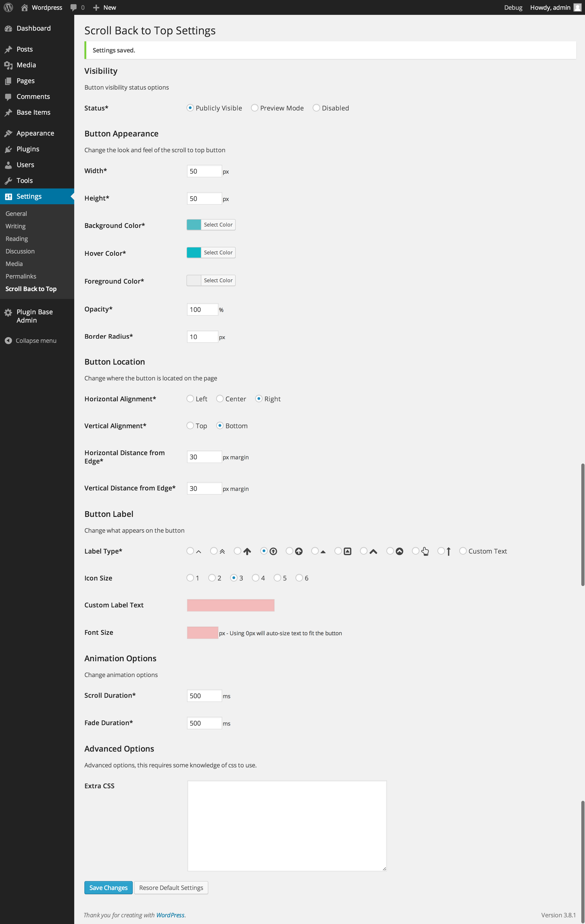Open the Plugins menu in sidebar

(28, 149)
